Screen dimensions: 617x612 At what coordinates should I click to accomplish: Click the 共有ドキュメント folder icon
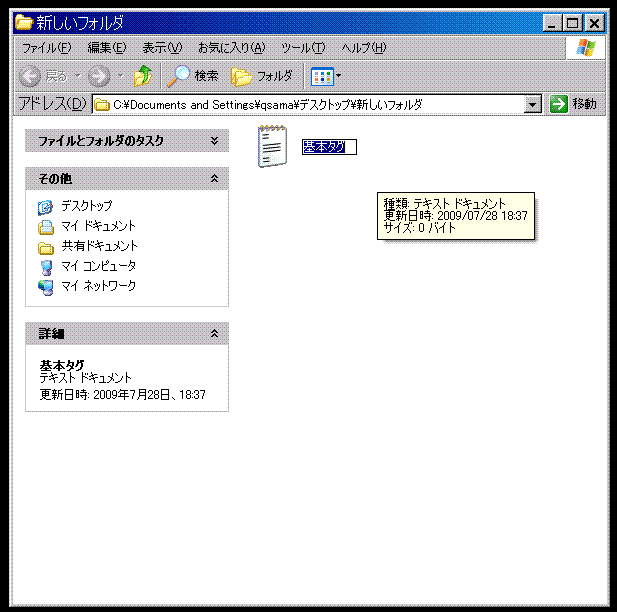tap(46, 248)
